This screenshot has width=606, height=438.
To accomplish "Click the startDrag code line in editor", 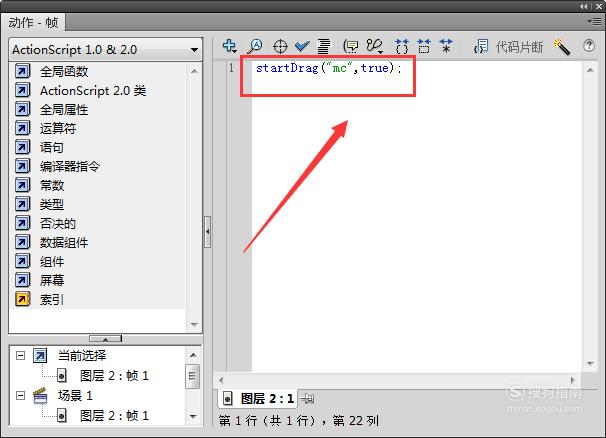I will 329,68.
